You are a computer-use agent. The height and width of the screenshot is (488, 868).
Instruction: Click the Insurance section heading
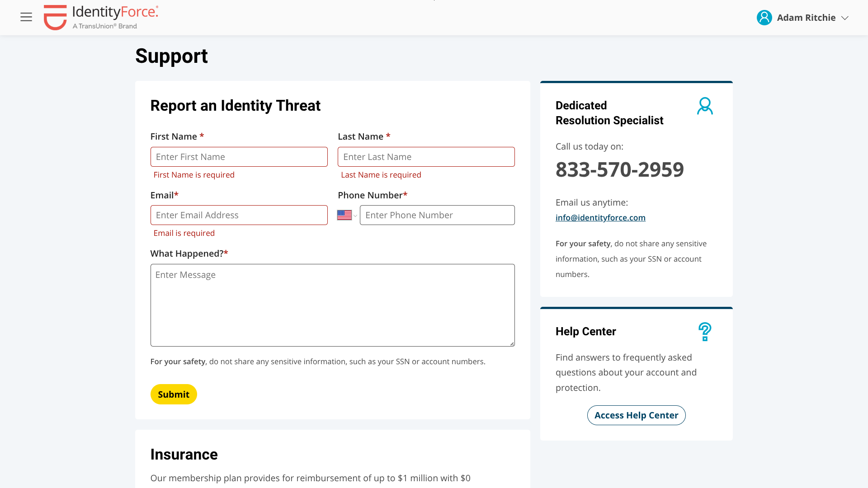(184, 455)
